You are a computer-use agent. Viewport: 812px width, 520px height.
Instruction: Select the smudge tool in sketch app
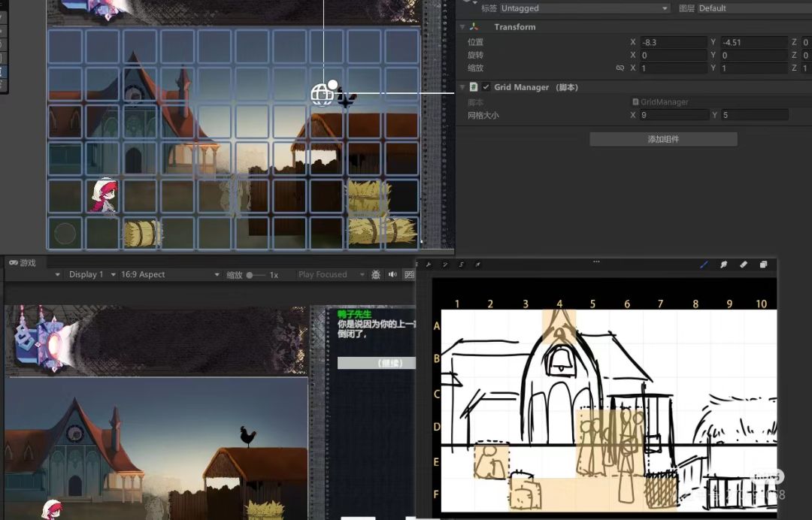point(723,265)
